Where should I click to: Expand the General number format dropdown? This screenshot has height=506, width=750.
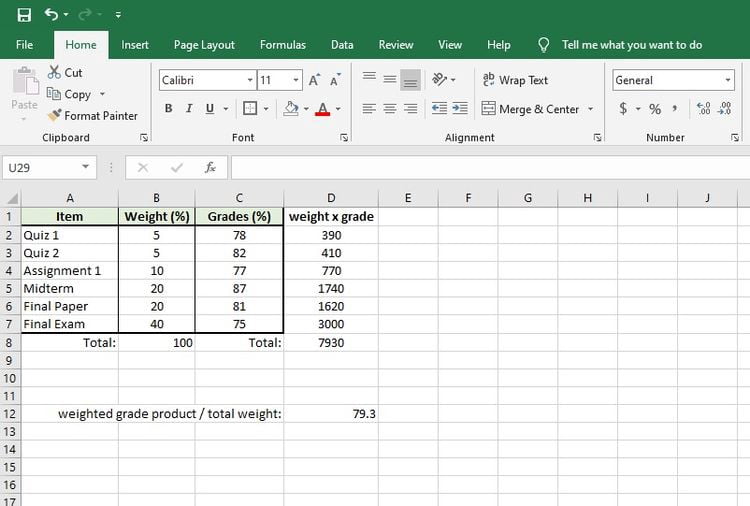[x=728, y=80]
